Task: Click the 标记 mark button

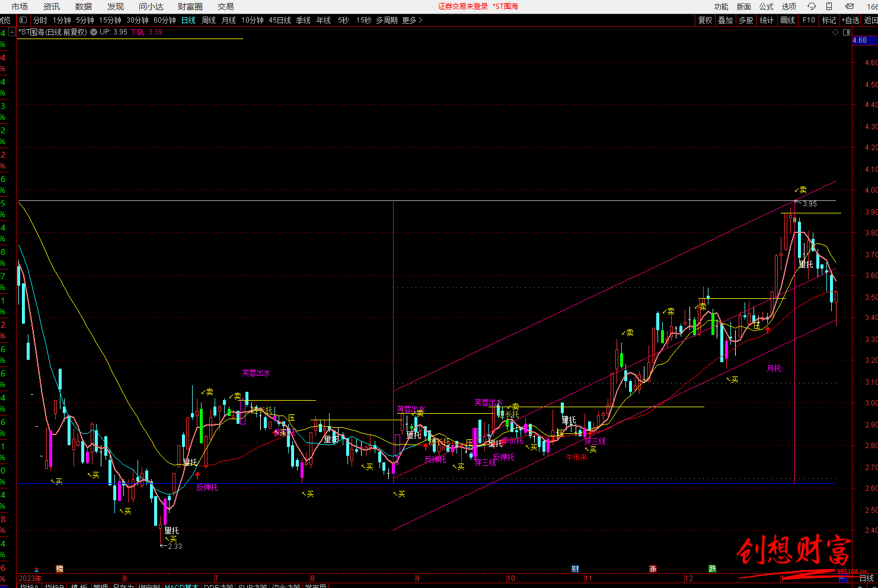Action: [829, 20]
